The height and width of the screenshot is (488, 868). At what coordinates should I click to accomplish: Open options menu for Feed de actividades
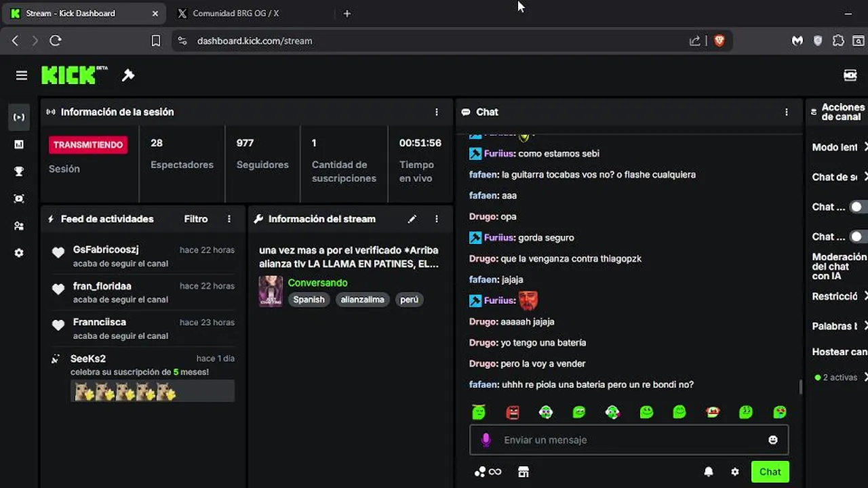pyautogui.click(x=229, y=219)
